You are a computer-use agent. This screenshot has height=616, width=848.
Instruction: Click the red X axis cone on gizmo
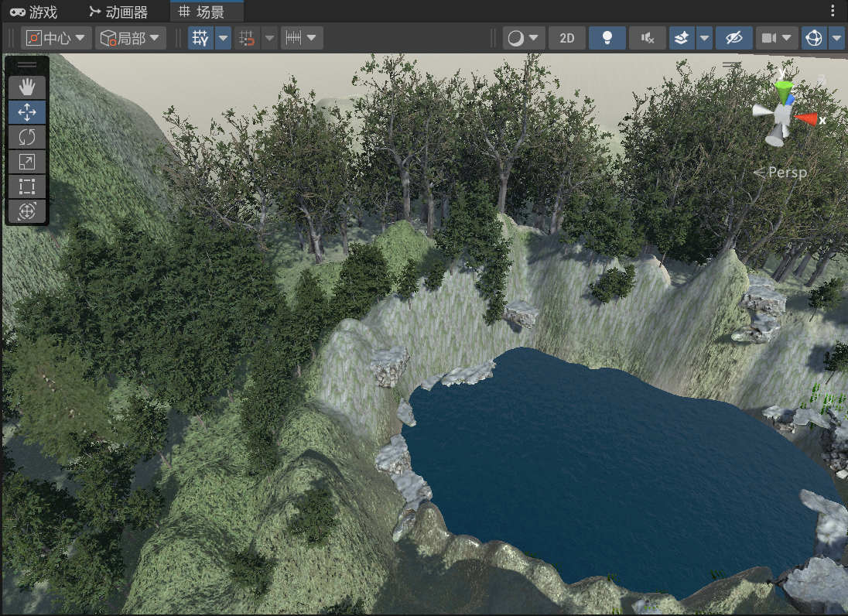(808, 118)
